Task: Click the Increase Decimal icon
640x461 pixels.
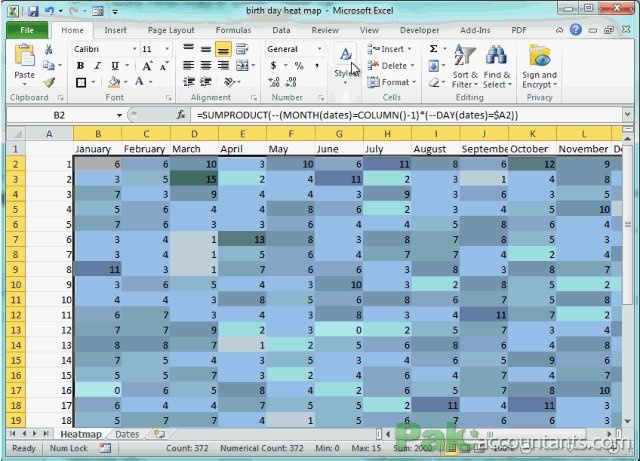Action: tap(273, 82)
